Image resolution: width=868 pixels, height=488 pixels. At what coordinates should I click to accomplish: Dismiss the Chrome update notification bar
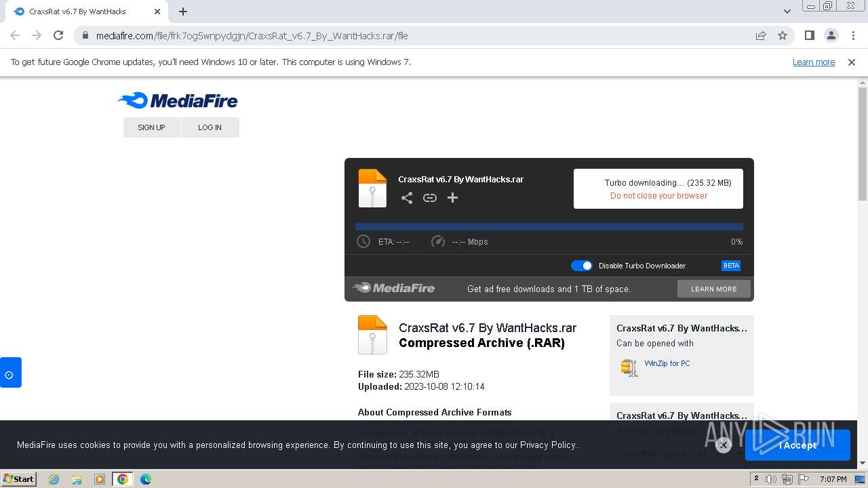coord(852,62)
